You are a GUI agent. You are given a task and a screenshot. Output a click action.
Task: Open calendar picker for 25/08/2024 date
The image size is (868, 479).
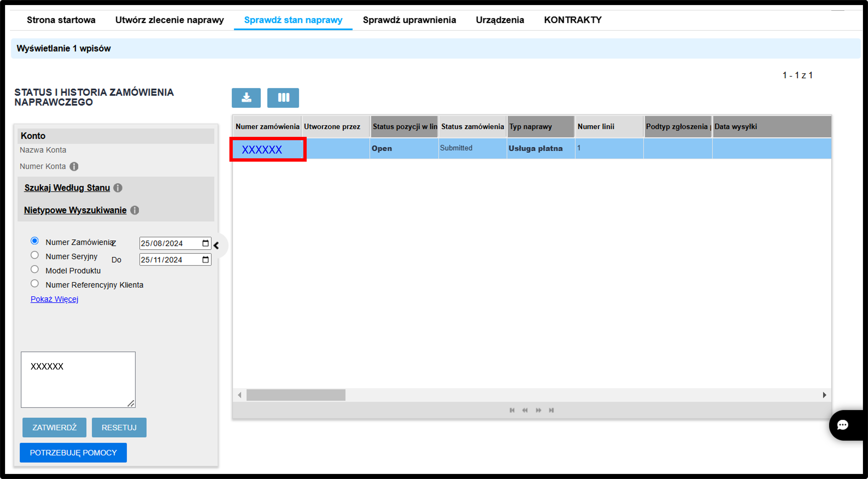[205, 243]
